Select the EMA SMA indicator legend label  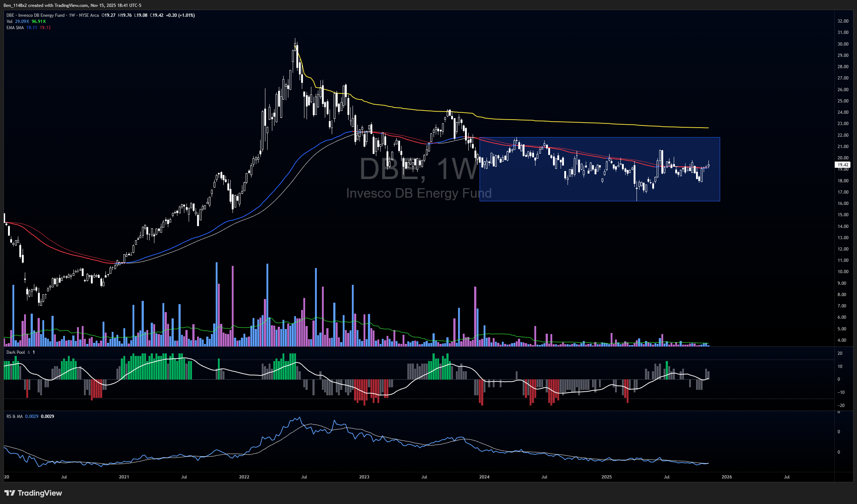[15, 28]
